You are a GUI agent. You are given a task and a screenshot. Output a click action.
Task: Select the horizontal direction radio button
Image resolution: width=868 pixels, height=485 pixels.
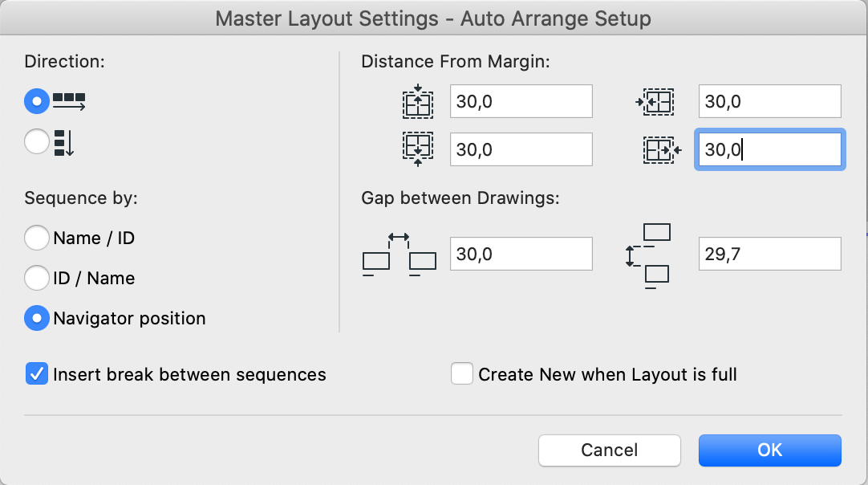coord(37,101)
